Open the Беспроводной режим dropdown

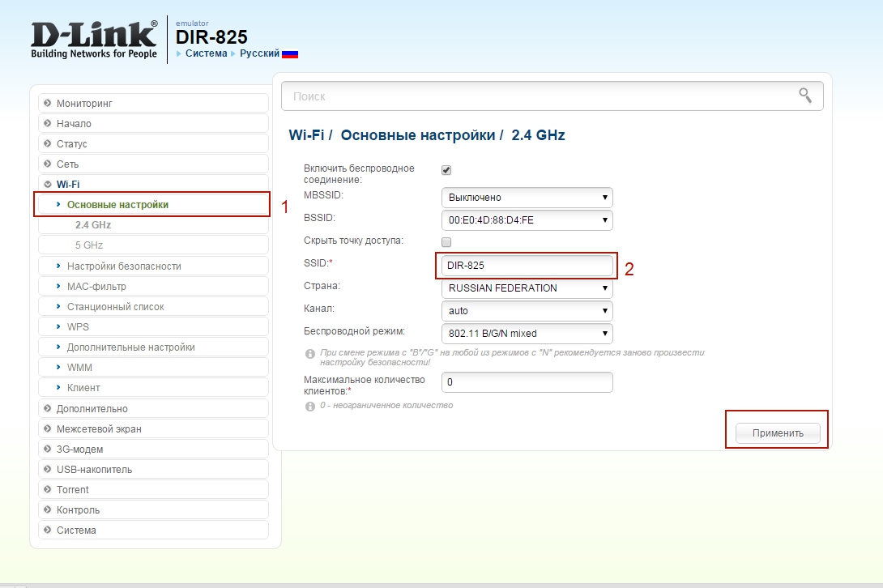(527, 334)
